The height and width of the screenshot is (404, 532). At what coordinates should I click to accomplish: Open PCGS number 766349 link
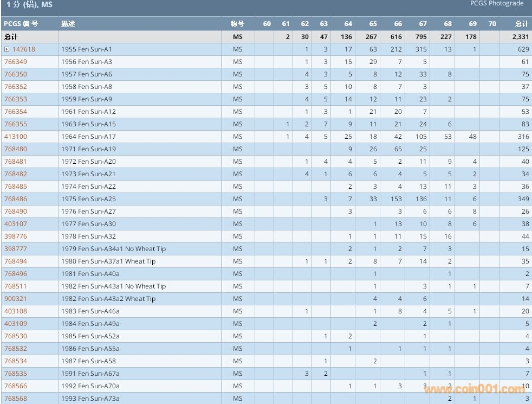tap(16, 62)
